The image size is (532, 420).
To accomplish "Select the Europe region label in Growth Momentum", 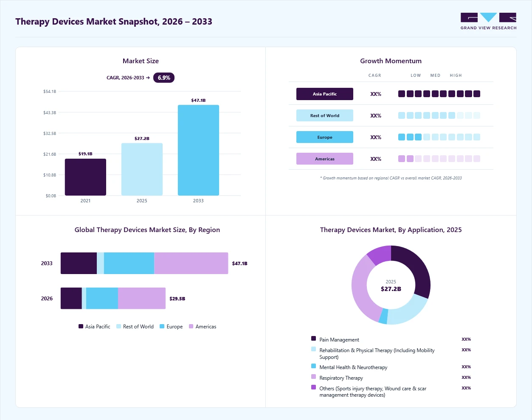I will point(325,137).
